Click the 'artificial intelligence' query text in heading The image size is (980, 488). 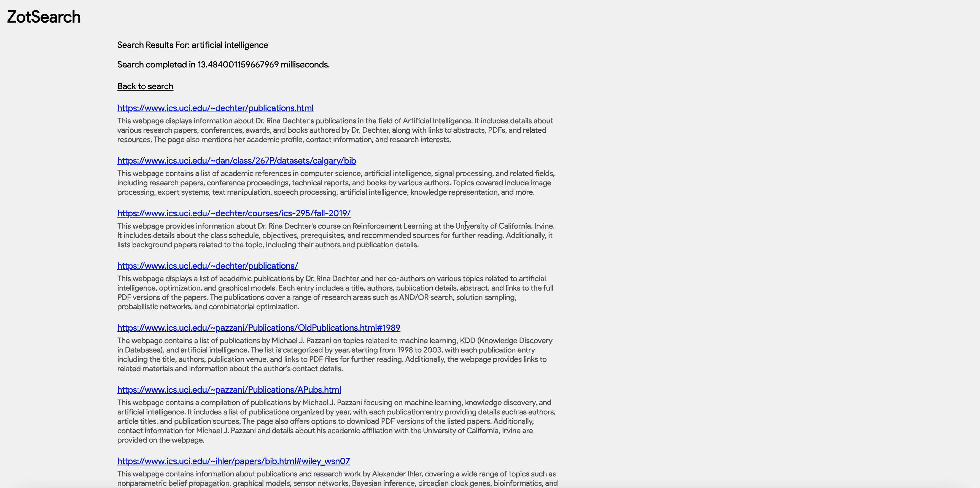coord(230,45)
